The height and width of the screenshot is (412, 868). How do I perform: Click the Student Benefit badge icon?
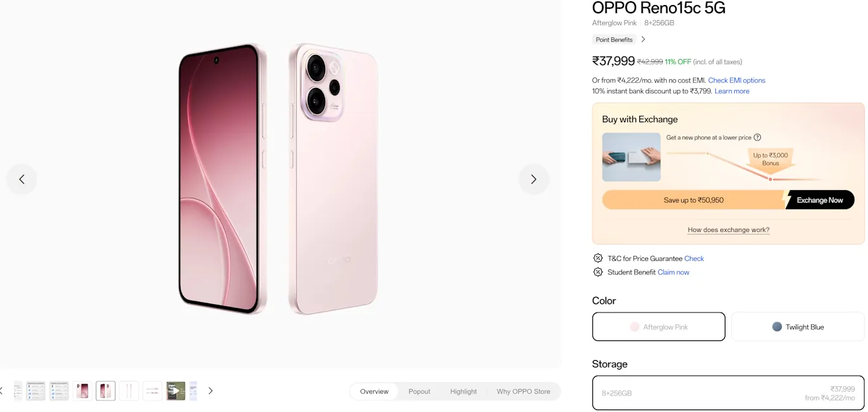pos(597,272)
